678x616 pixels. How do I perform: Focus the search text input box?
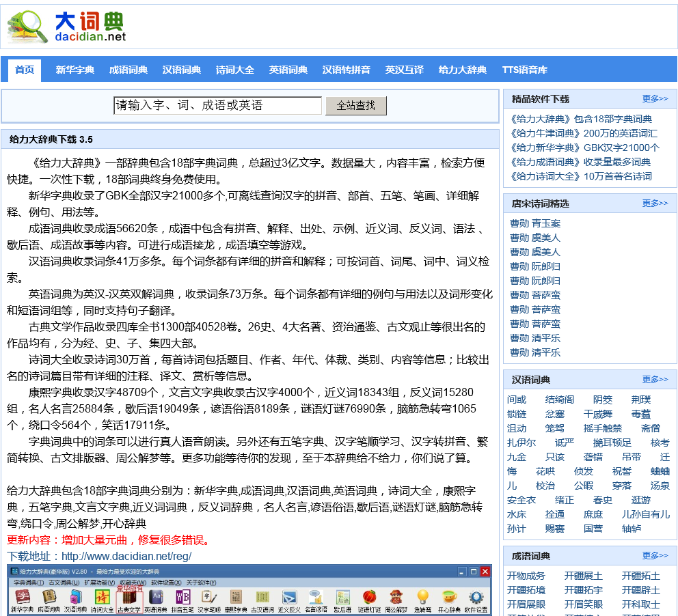(217, 106)
